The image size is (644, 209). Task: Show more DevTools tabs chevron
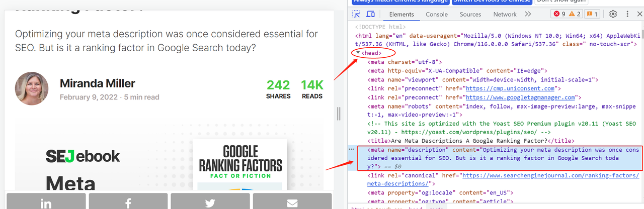pyautogui.click(x=528, y=14)
